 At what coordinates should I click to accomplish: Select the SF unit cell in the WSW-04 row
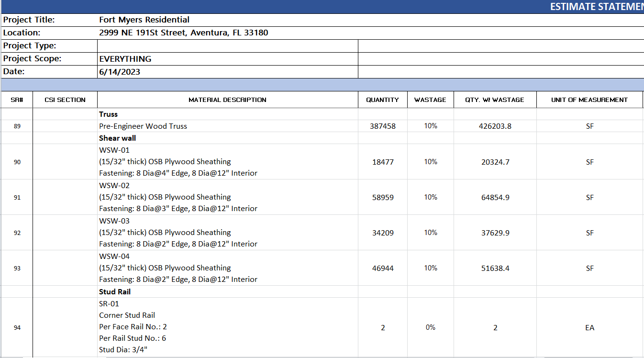coord(589,268)
